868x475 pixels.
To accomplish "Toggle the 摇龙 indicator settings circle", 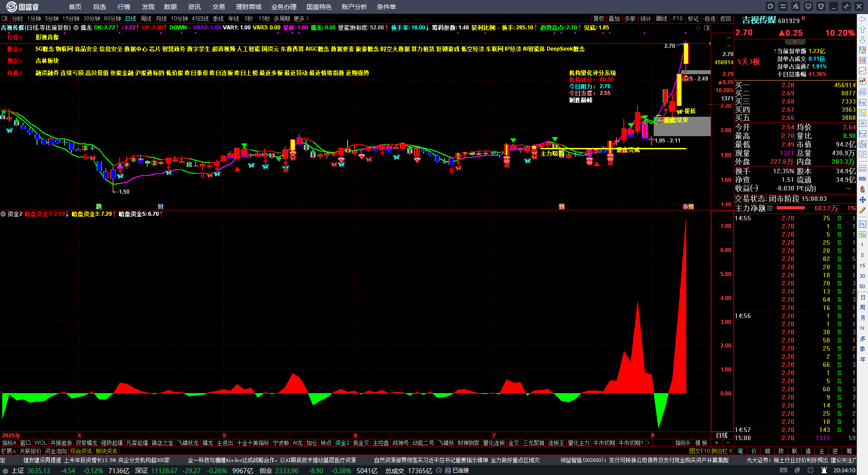I will [76, 28].
